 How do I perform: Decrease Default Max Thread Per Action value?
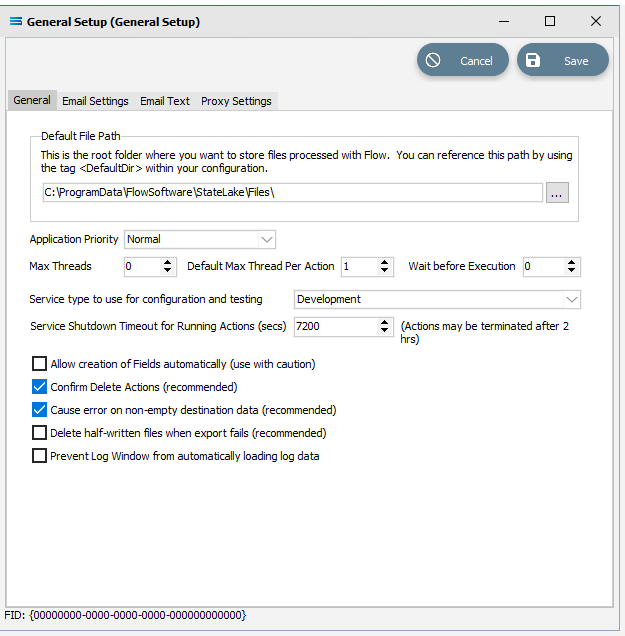[x=384, y=271]
